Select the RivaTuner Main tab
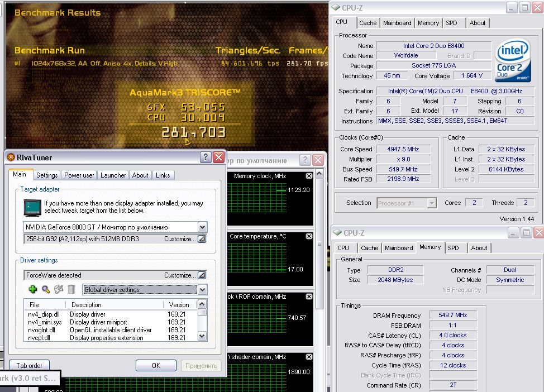 click(20, 174)
